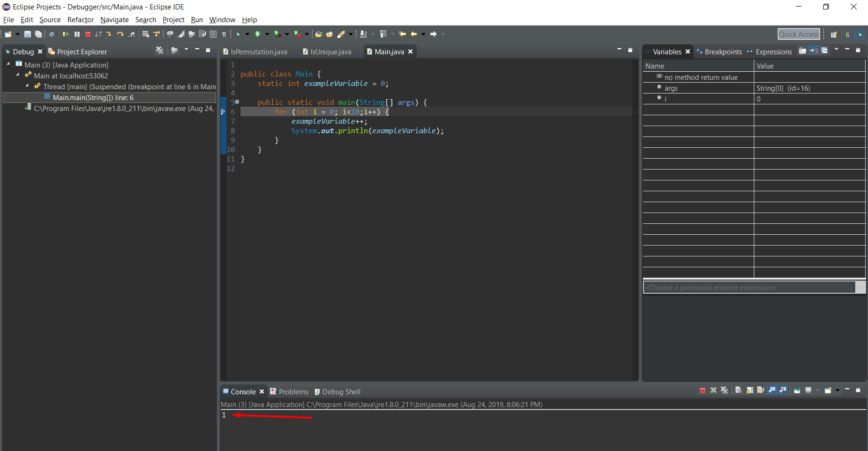Click the green Run launch button

point(258,34)
